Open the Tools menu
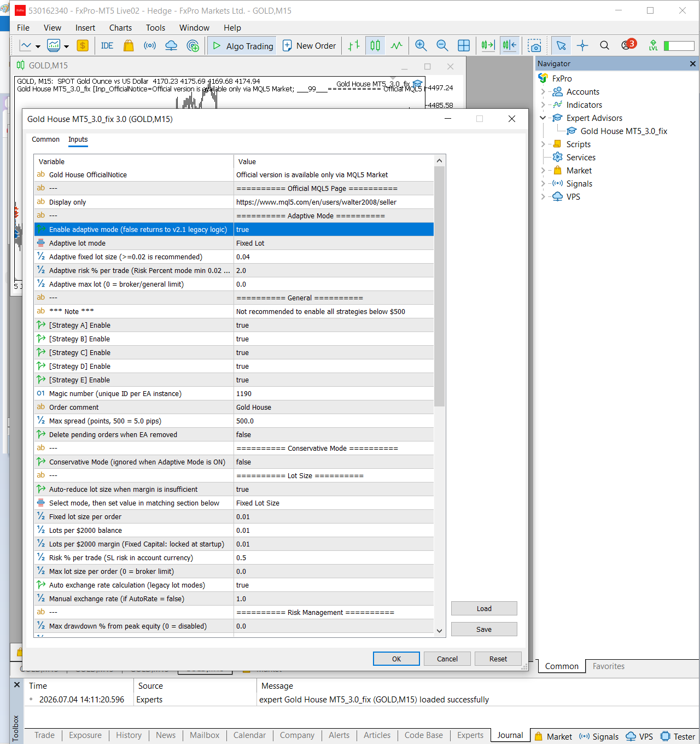Viewport: 700px width, 744px height. (x=155, y=28)
